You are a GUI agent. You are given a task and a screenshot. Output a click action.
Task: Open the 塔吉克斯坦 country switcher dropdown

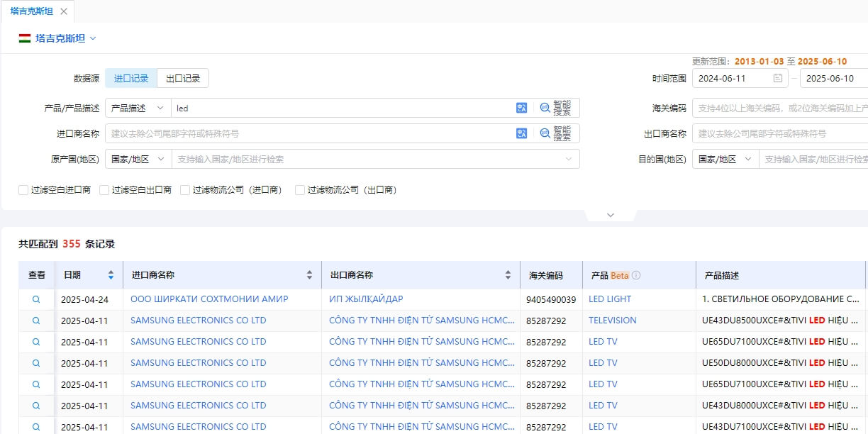(57, 38)
